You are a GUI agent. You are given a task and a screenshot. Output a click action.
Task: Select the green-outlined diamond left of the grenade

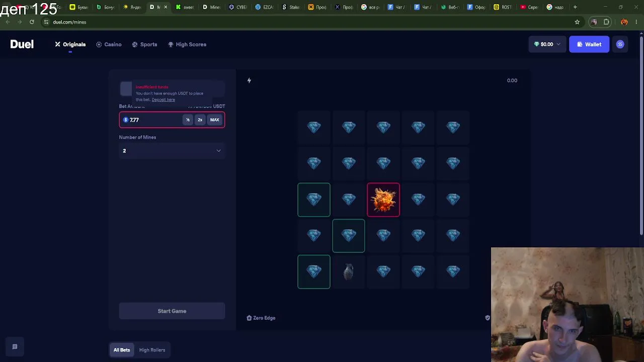tap(314, 271)
